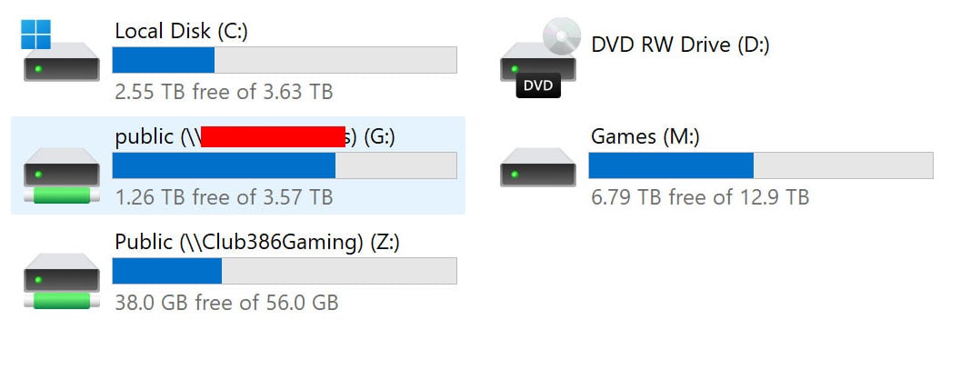Click the "Local Disk (C:)" label
980x390 pixels.
tap(181, 31)
